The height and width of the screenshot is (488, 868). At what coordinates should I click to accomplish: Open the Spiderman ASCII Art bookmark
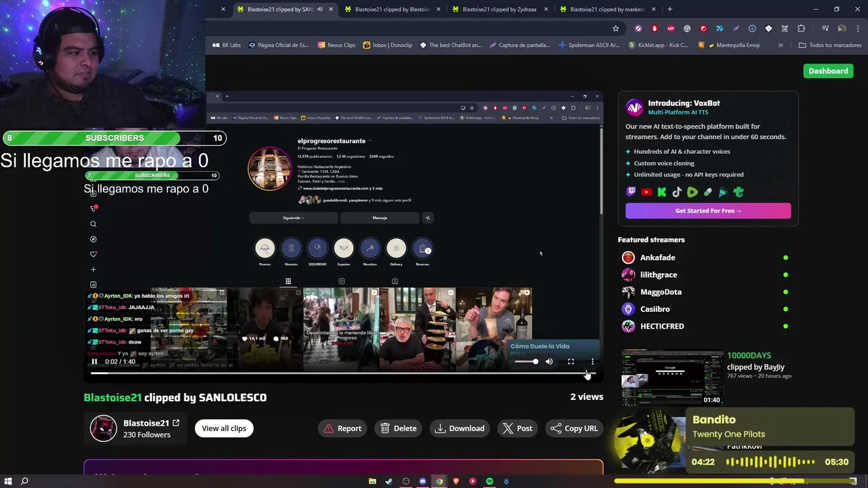pos(589,45)
